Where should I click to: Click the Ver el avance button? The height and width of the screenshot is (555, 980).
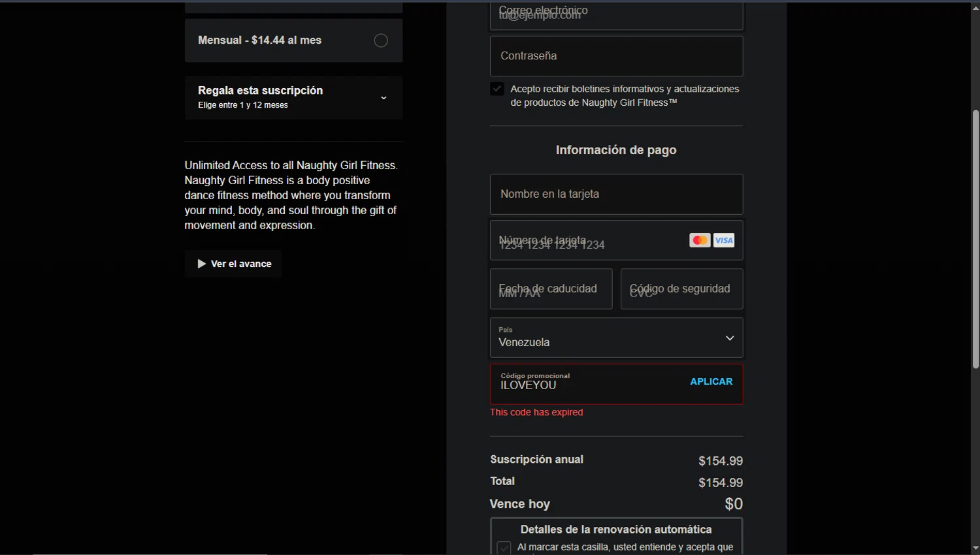click(233, 264)
